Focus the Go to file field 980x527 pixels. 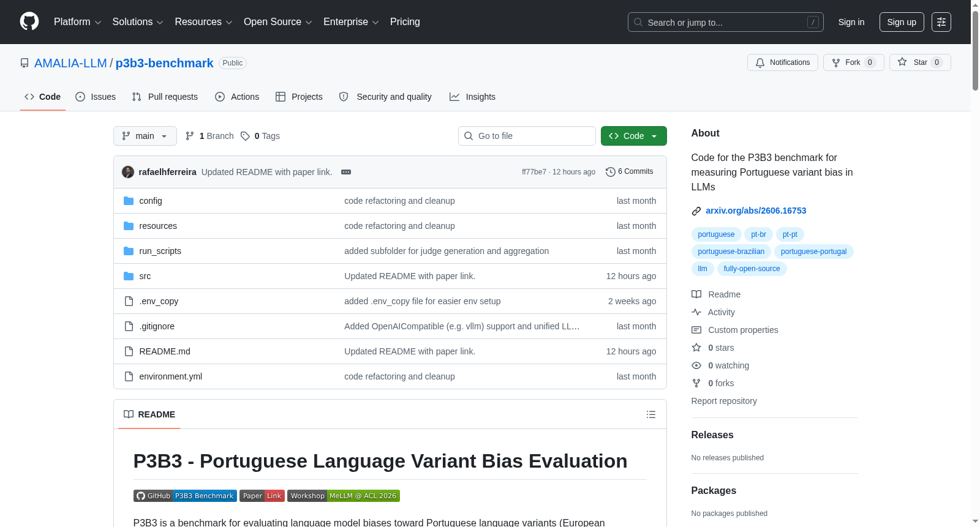click(527, 136)
